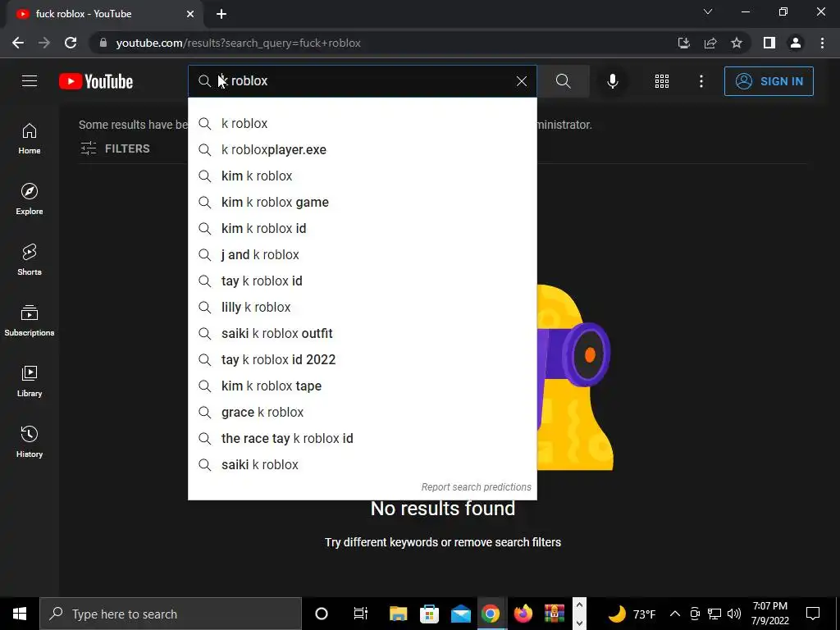The image size is (840, 630).
Task: Select the 'k roblox' suggestion
Action: [x=362, y=123]
